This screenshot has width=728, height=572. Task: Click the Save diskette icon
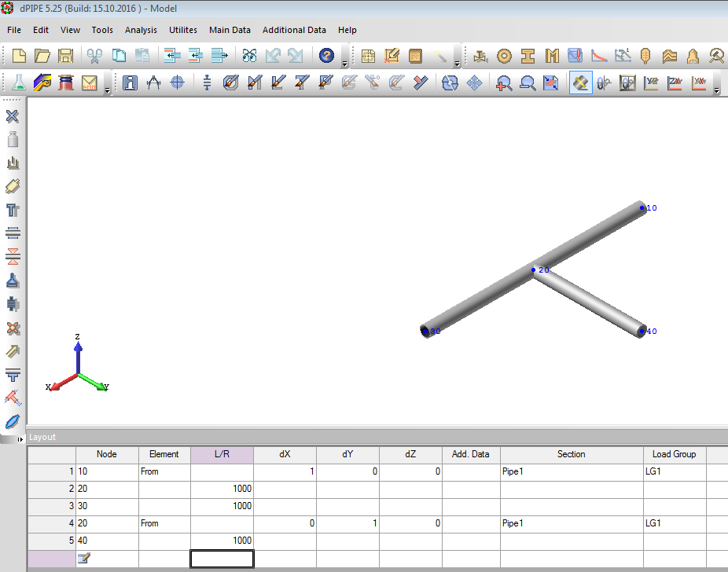click(66, 56)
